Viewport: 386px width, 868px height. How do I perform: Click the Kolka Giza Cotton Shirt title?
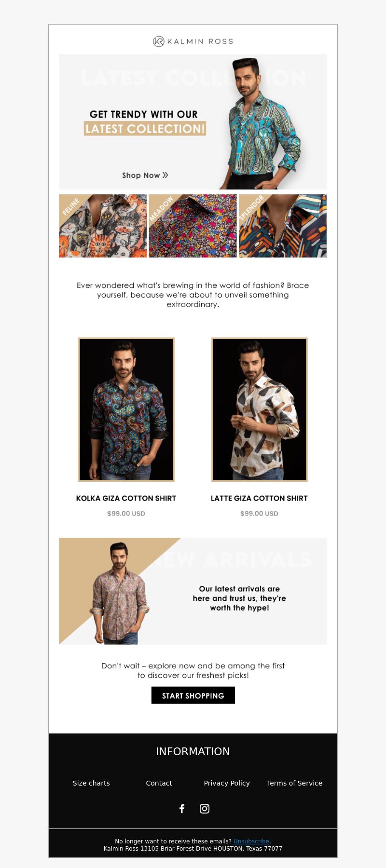tap(126, 498)
